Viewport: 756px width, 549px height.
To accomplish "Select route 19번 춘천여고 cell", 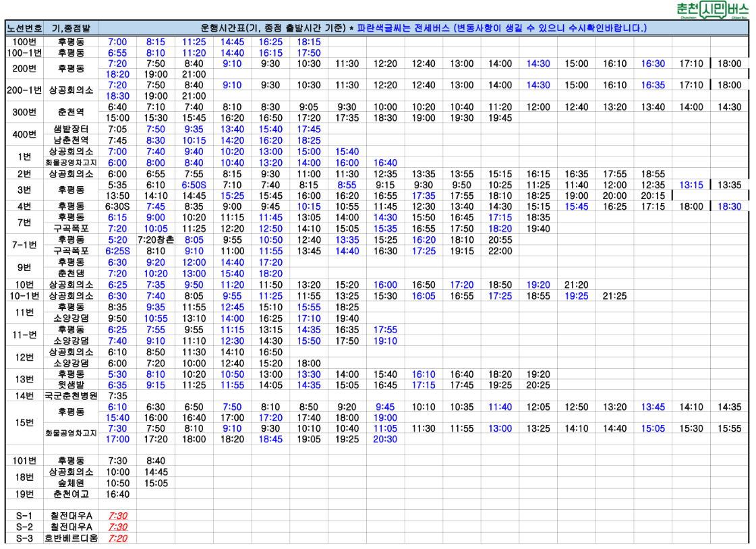I will coord(71,494).
